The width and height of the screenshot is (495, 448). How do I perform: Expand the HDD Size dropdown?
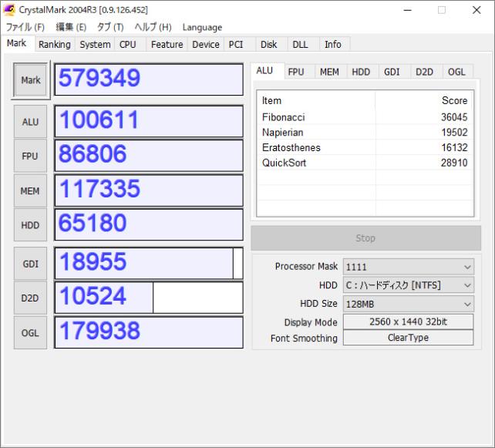click(408, 304)
